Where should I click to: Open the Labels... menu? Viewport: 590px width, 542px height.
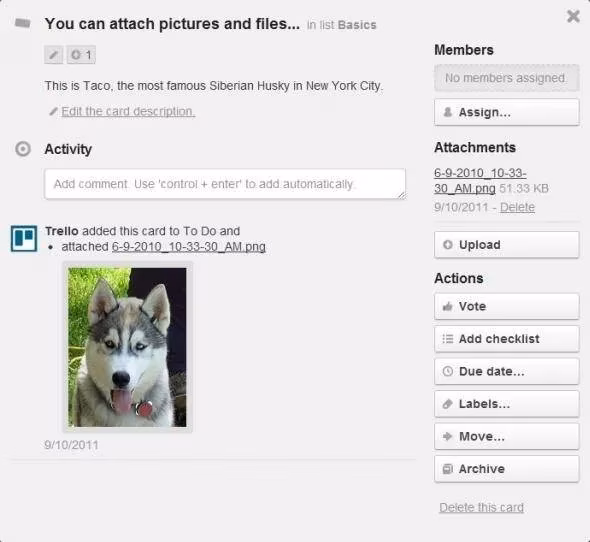coord(506,404)
